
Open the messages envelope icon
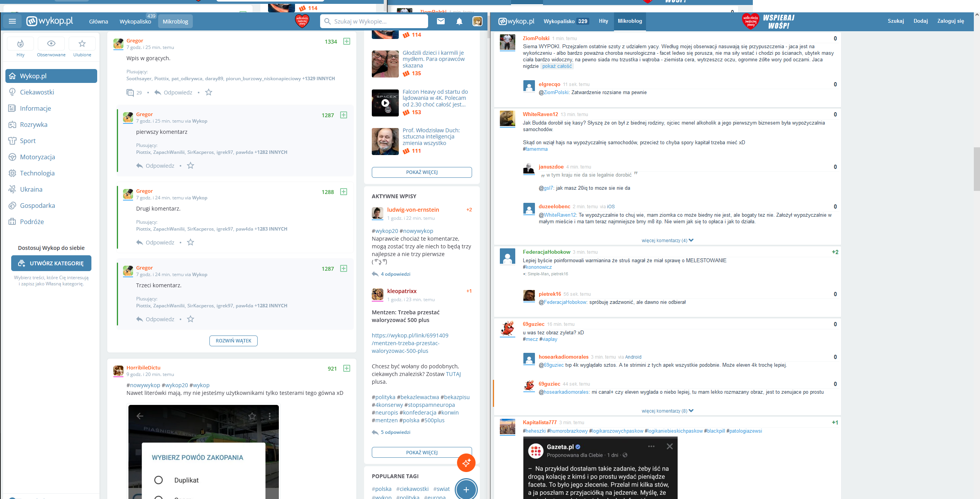[x=441, y=21]
